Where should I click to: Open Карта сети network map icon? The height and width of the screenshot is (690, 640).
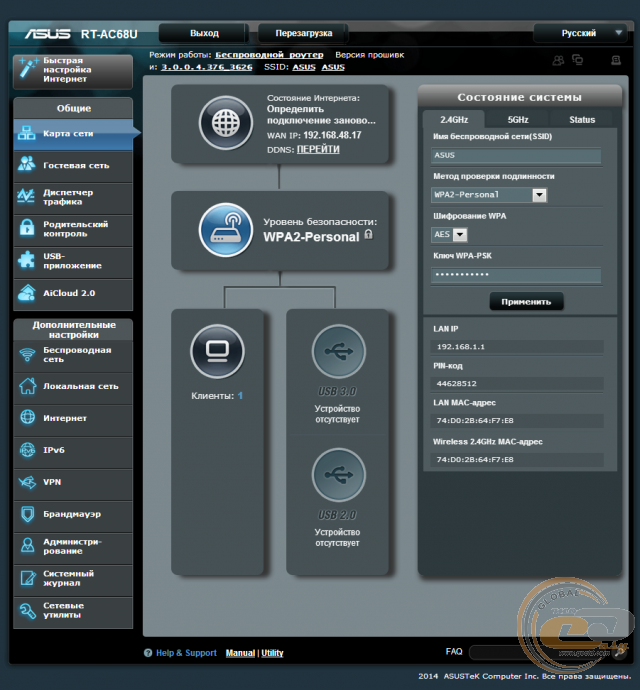(27, 133)
